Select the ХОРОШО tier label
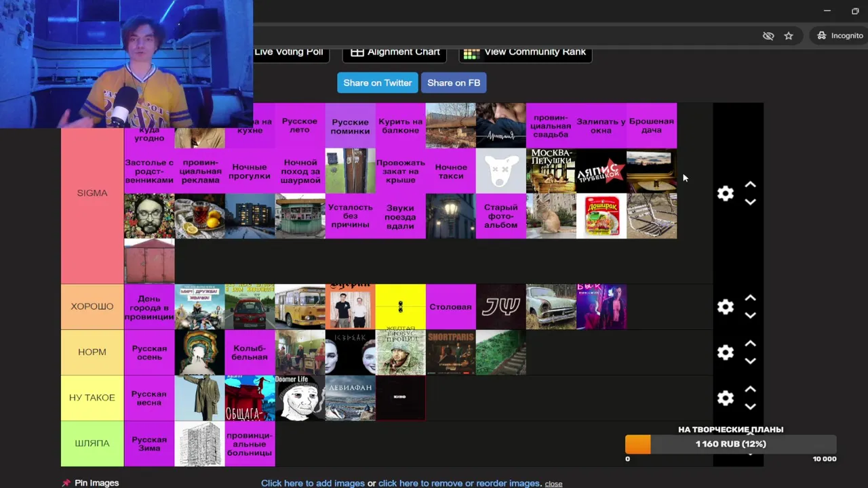The image size is (868, 488). pos(92,306)
